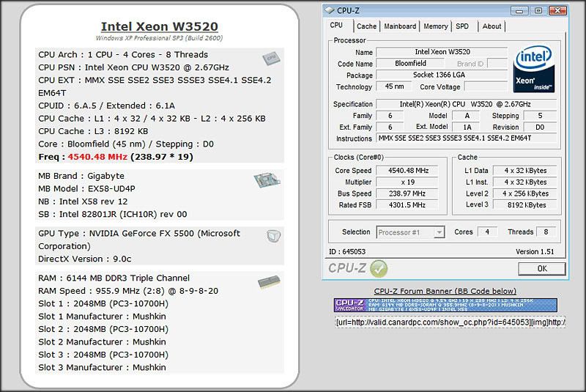Click the SB : Intel 82801JR line
586x392 pixels.
[x=113, y=215]
